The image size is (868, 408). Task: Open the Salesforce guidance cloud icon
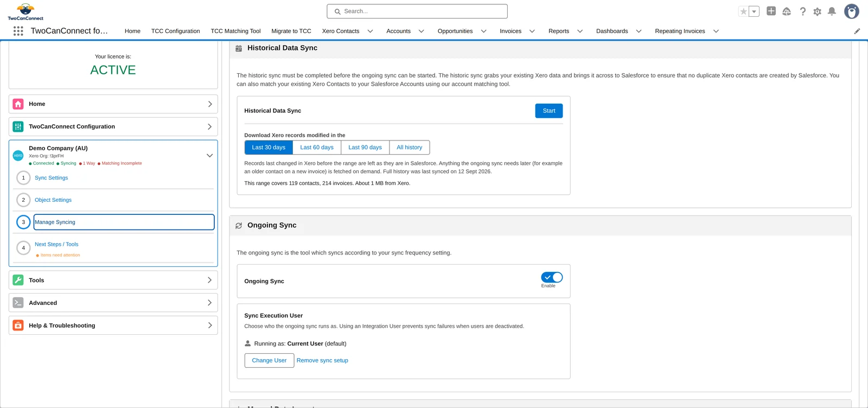787,11
